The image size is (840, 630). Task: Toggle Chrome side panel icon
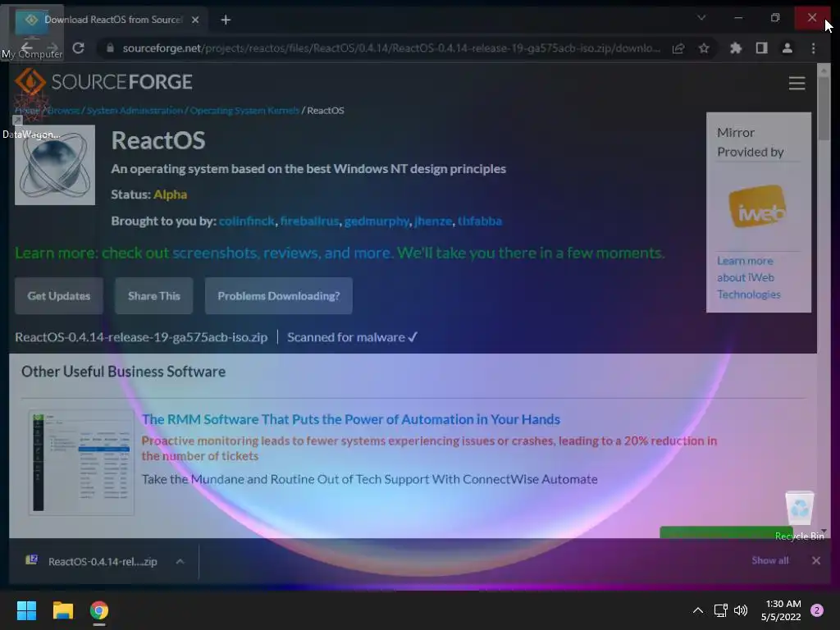pos(761,48)
